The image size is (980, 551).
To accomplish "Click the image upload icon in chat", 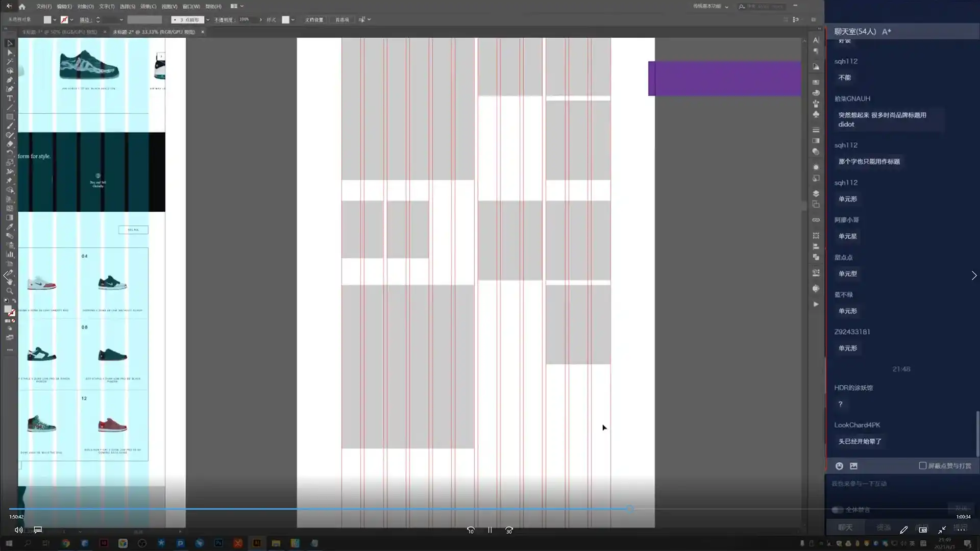I will tap(853, 466).
